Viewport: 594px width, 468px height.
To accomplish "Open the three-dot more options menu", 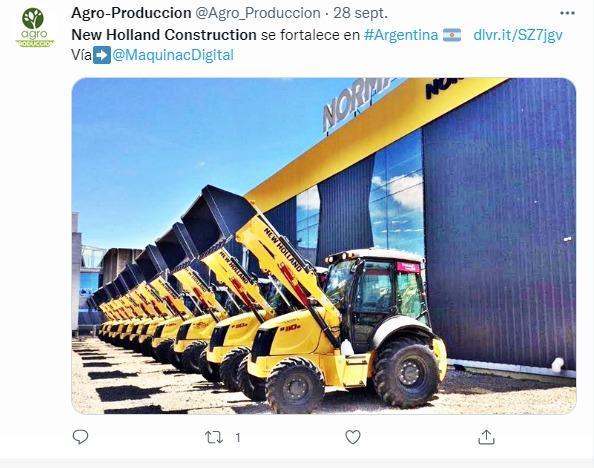I will pos(567,13).
